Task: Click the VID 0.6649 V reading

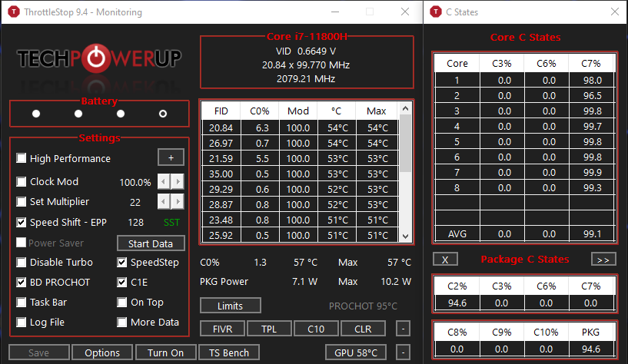Action: (306, 51)
